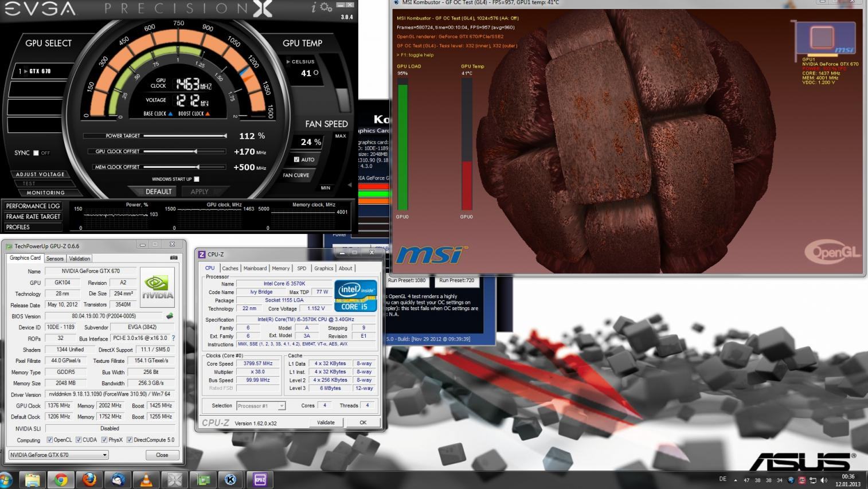The height and width of the screenshot is (489, 868).
Task: Open Processor #1 selection dropdown in CPU-Z
Action: click(261, 405)
